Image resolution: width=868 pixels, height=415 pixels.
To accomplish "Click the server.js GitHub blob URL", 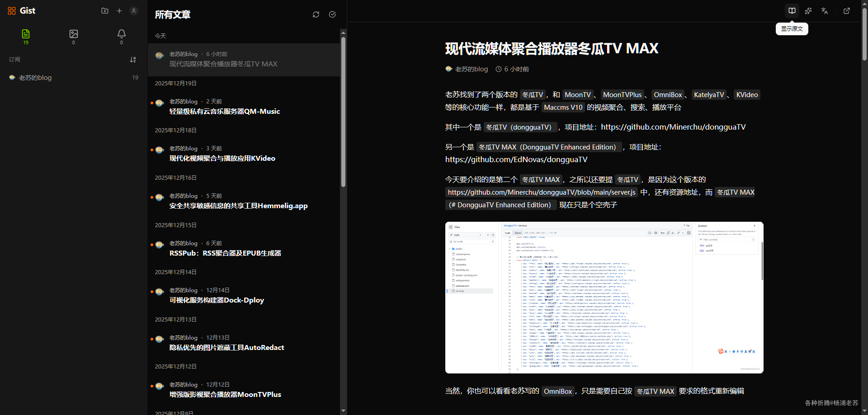I will (x=542, y=192).
